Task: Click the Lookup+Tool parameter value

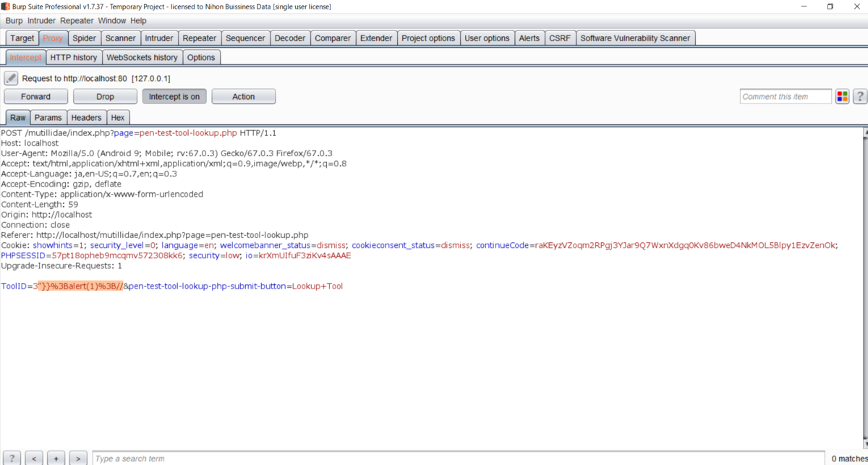Action: (x=318, y=286)
